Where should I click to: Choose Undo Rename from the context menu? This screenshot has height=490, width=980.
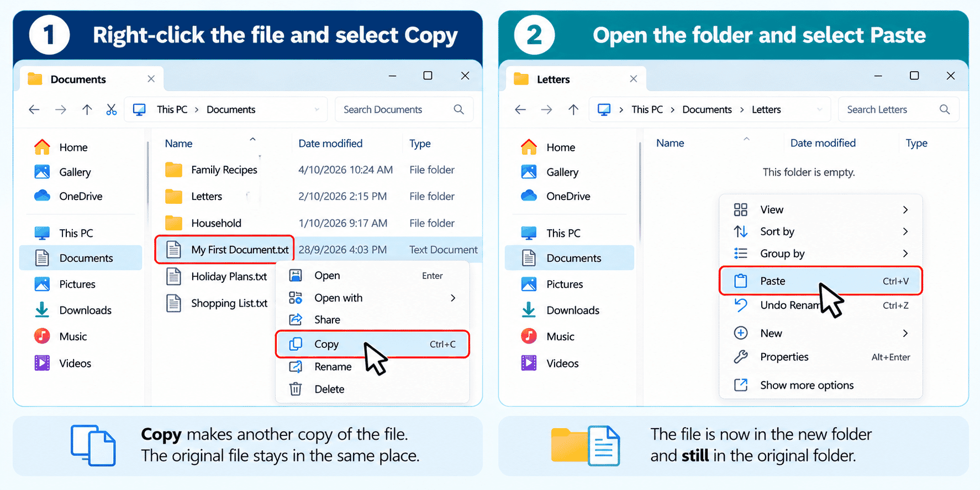tap(821, 305)
